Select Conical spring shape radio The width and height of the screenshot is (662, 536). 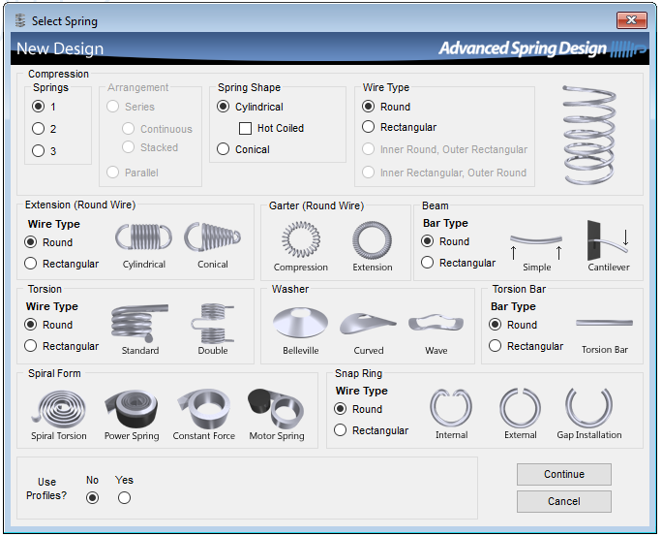[223, 149]
